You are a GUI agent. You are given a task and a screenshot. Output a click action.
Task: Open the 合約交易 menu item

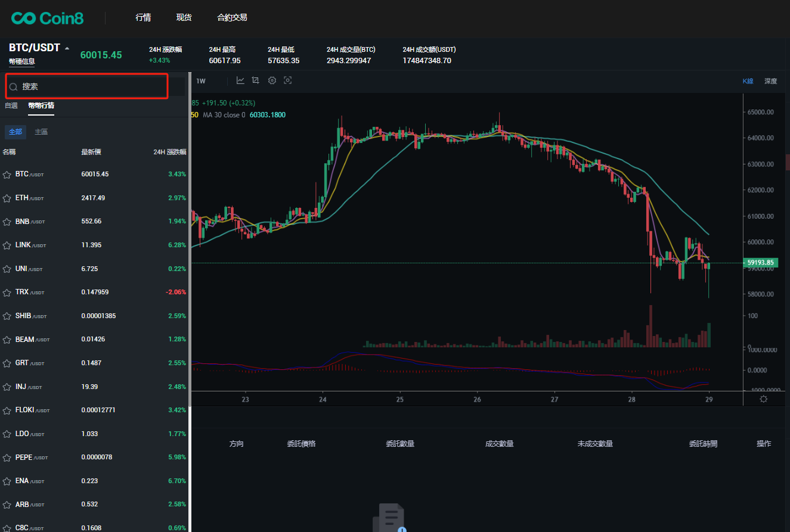point(232,18)
